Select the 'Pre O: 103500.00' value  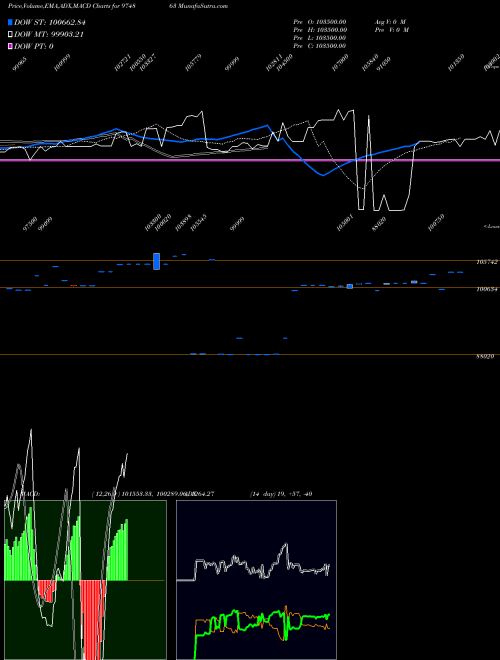pos(320,21)
